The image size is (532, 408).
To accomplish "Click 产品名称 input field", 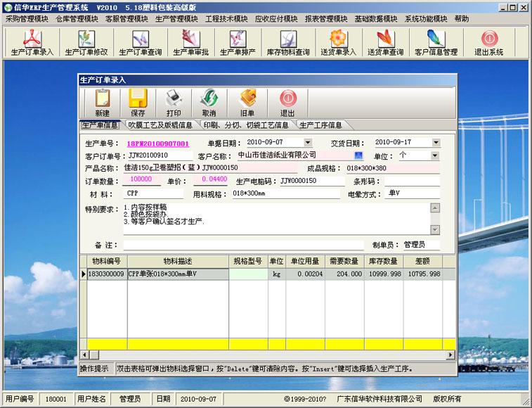I will [210, 168].
